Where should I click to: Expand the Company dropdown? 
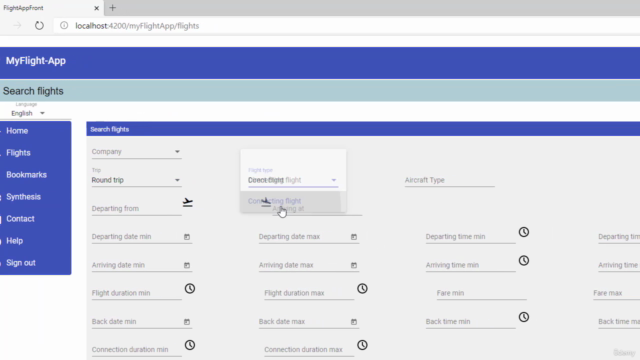coord(136,151)
